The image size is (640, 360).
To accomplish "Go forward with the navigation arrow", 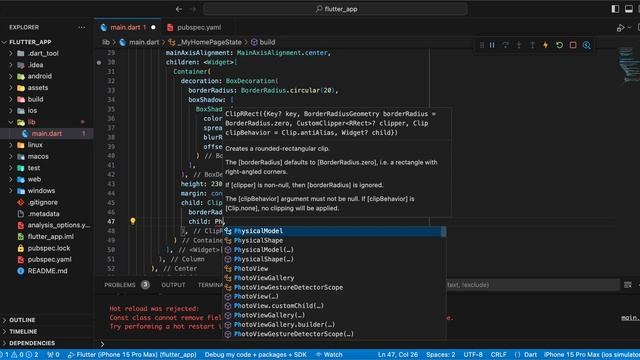I will pyautogui.click(x=193, y=9).
